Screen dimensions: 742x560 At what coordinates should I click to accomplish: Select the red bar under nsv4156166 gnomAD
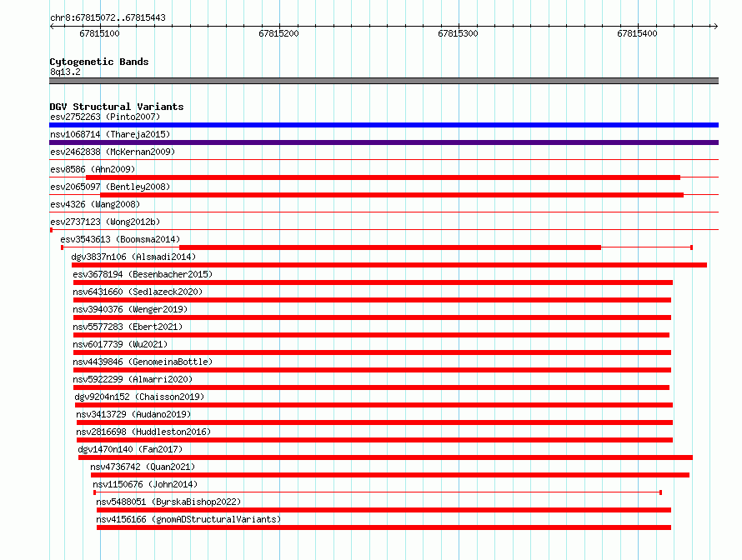[384, 527]
